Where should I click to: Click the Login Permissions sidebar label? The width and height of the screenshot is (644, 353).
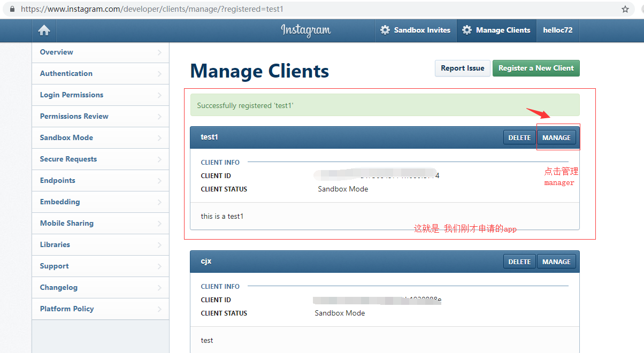click(x=72, y=95)
